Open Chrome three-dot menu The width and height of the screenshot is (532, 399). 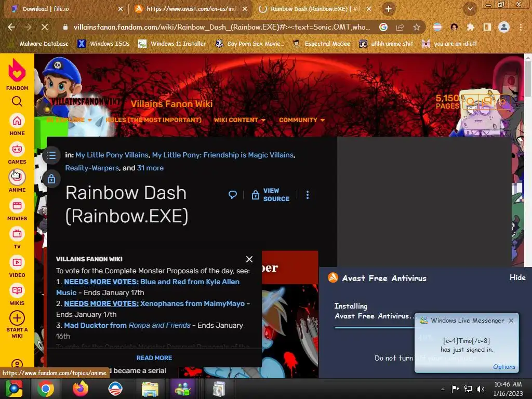[x=521, y=27]
